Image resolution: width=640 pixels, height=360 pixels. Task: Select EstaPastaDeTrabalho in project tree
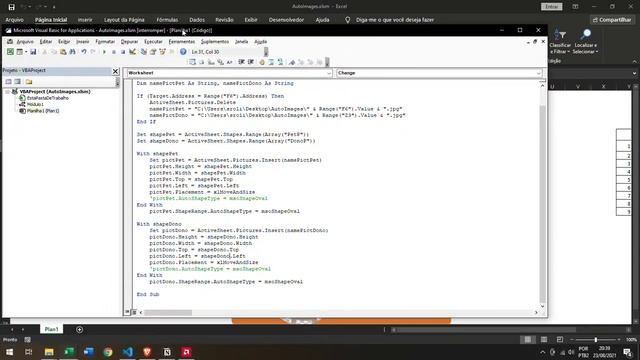pyautogui.click(x=47, y=98)
